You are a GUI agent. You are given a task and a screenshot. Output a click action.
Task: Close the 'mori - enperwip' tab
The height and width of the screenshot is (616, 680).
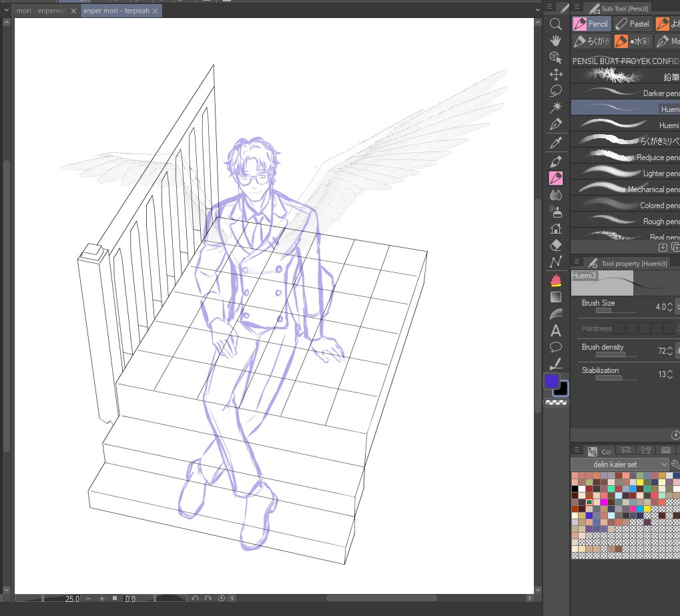click(73, 11)
